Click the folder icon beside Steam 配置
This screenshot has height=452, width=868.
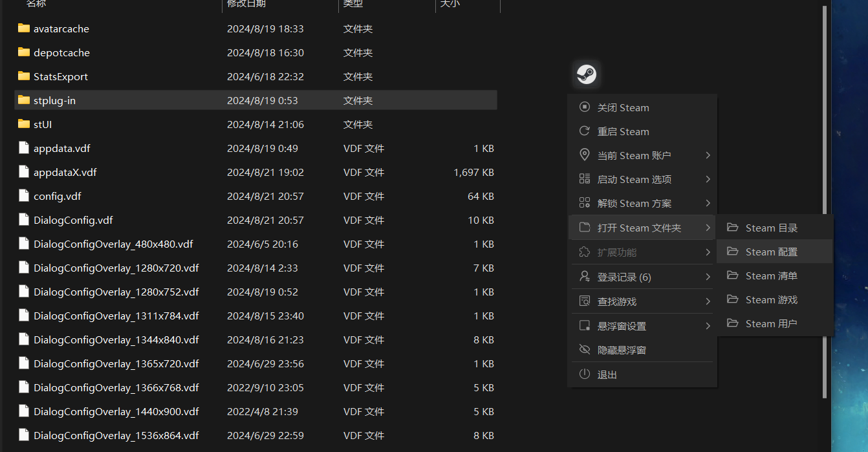tap(733, 252)
